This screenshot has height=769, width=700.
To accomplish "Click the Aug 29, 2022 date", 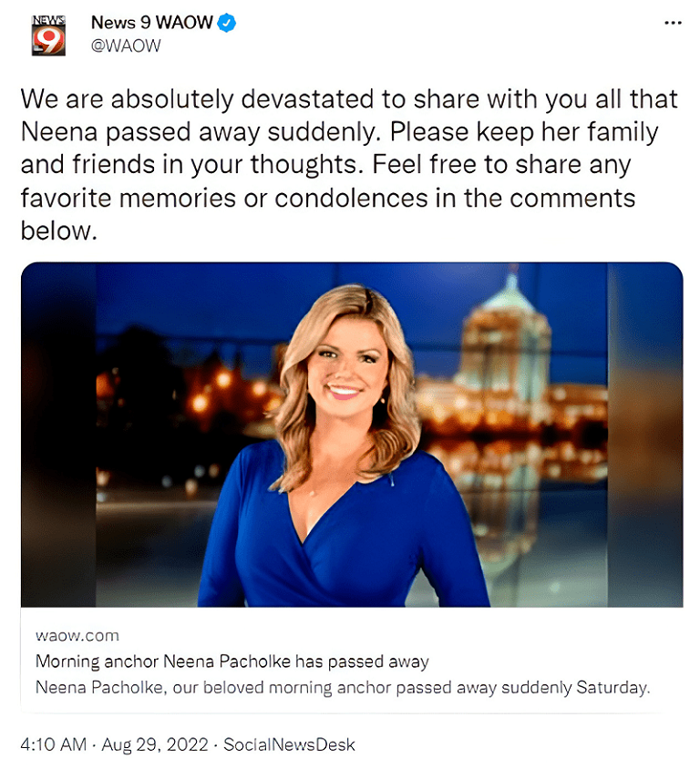I will 155,744.
